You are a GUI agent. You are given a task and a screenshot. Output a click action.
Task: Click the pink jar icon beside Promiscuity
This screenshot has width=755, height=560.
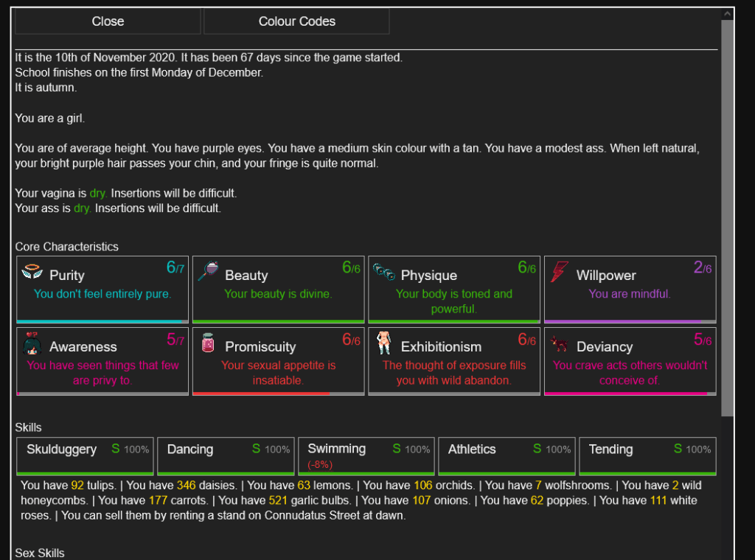[208, 344]
